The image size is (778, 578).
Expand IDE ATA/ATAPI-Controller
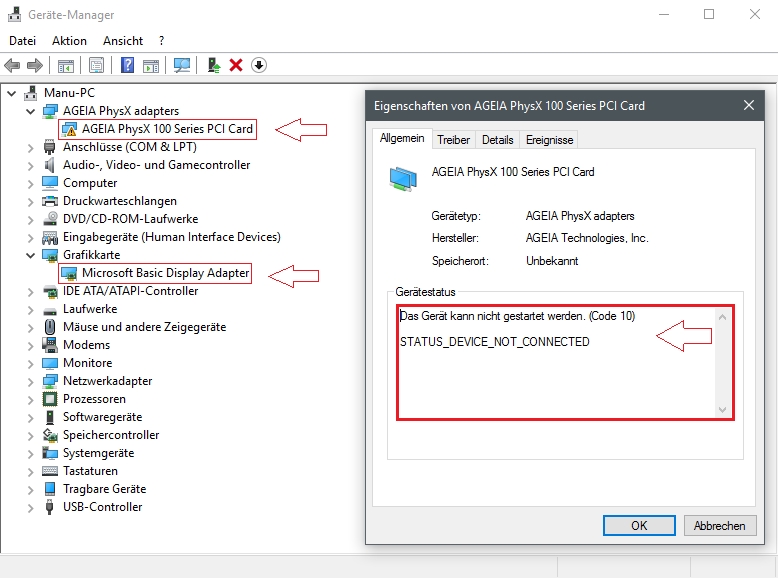(31, 292)
